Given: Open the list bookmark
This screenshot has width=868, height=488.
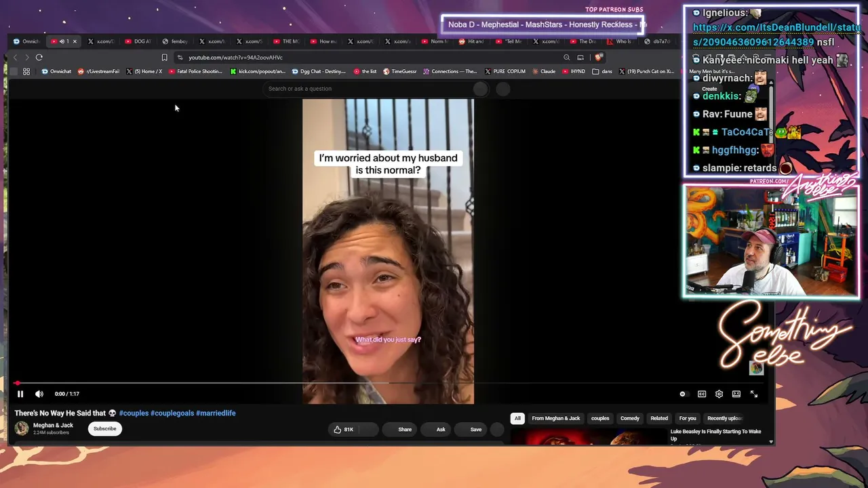Looking at the screenshot, I should coord(365,71).
